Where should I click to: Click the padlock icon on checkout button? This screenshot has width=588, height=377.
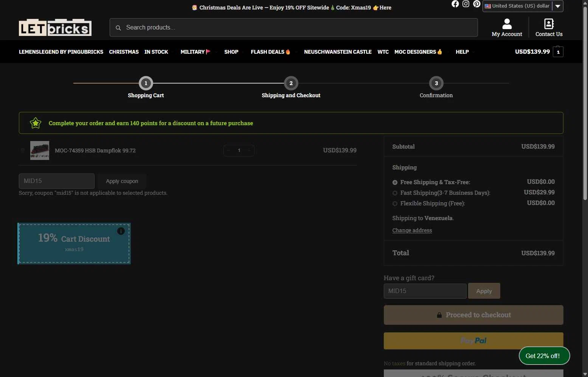click(439, 315)
